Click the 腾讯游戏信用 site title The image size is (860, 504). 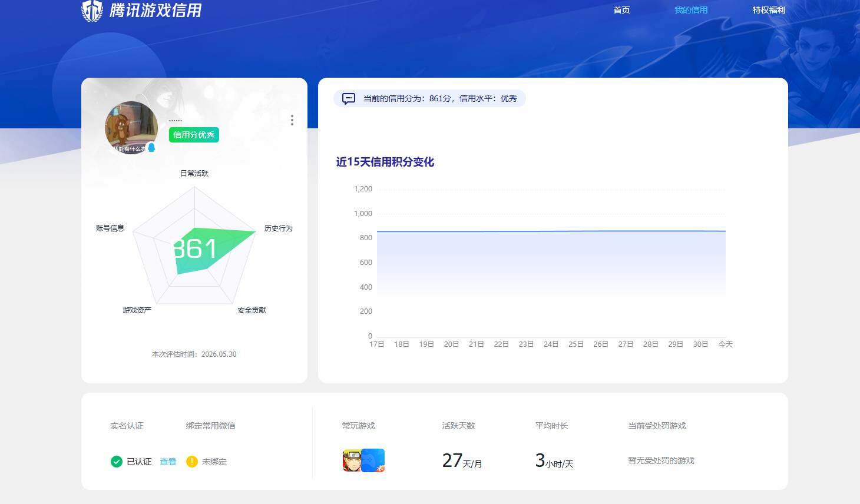[x=156, y=11]
